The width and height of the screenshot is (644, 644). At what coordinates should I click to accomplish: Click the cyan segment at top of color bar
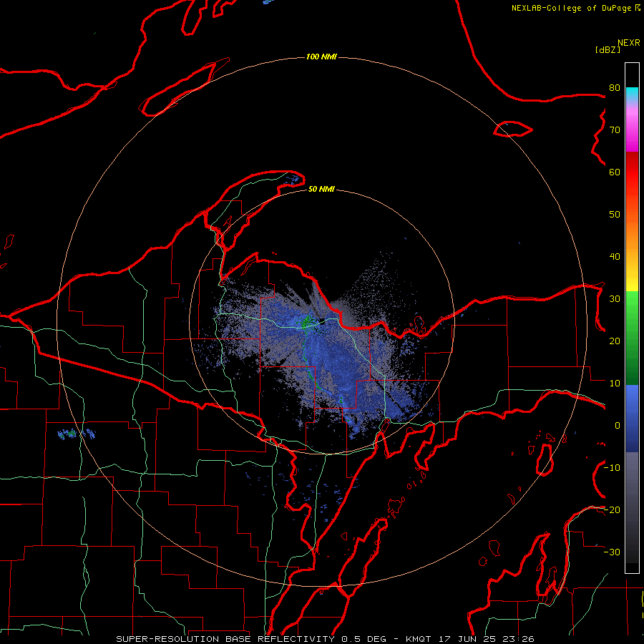click(632, 94)
